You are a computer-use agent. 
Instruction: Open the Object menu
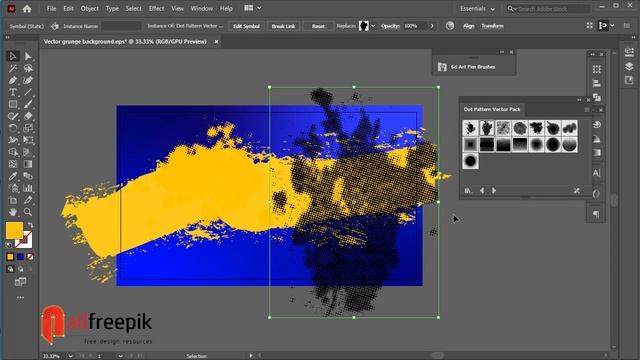(x=89, y=9)
